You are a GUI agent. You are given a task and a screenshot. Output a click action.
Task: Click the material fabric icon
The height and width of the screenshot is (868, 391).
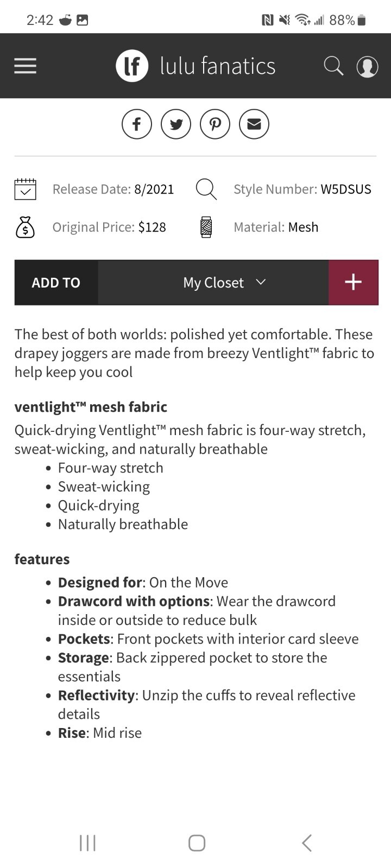206,227
